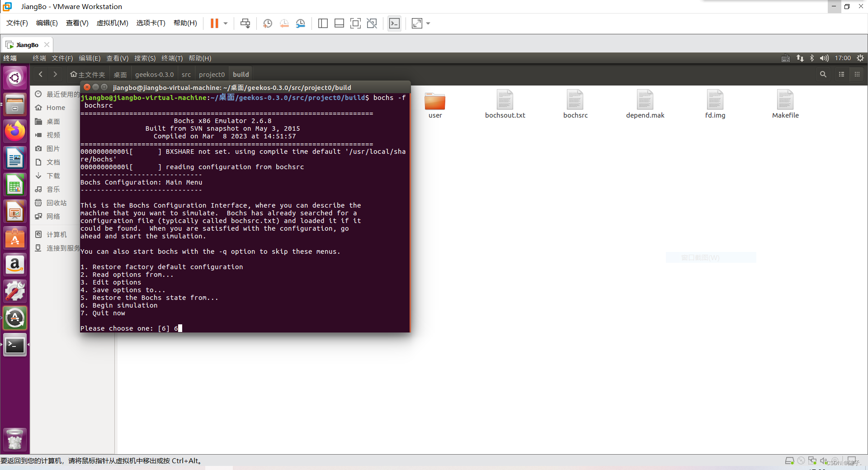Take a snapshot of the virtual machine

pyautogui.click(x=267, y=23)
